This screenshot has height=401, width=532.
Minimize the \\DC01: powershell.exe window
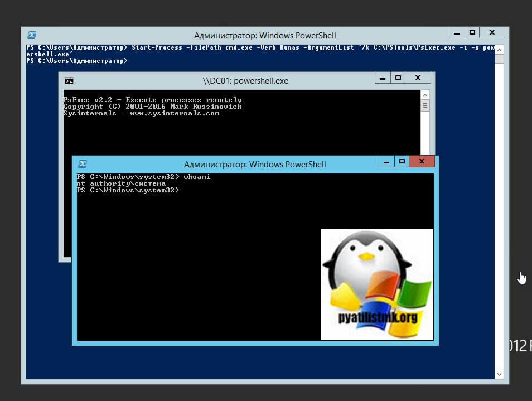[x=383, y=78]
